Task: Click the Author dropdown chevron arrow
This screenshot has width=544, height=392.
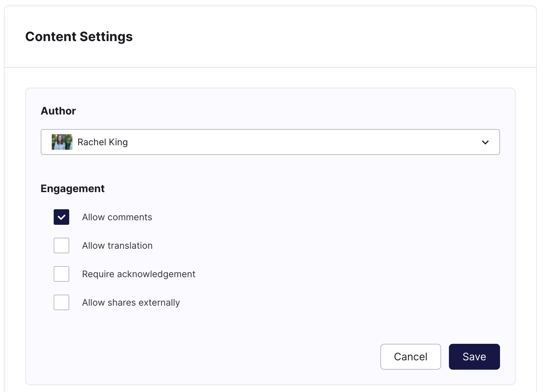Action: 485,142
